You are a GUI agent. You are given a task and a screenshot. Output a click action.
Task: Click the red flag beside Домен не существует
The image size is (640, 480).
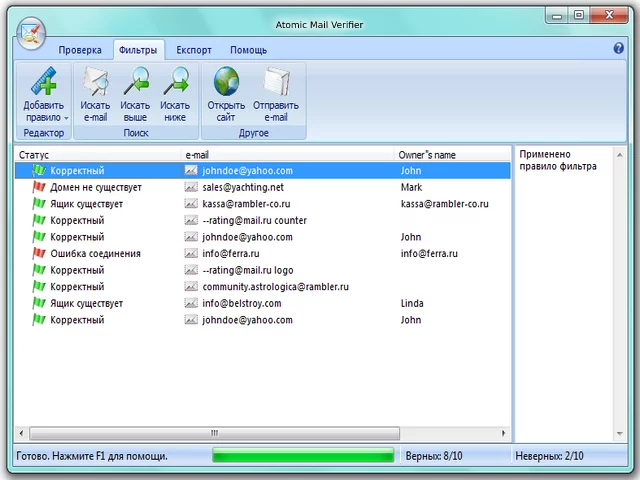click(x=39, y=187)
